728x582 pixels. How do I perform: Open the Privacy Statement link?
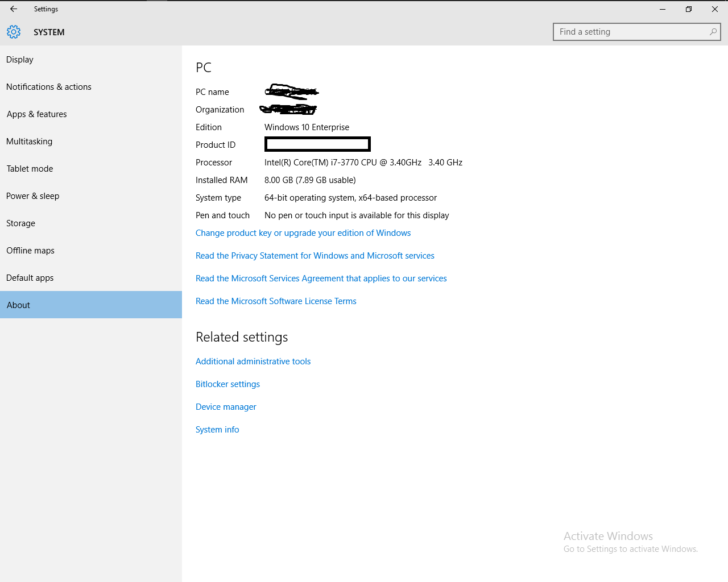click(315, 255)
